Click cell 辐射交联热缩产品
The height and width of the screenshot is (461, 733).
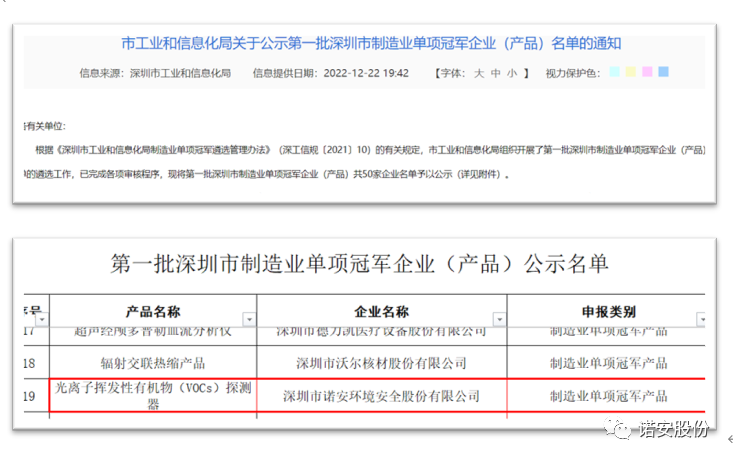tap(153, 363)
